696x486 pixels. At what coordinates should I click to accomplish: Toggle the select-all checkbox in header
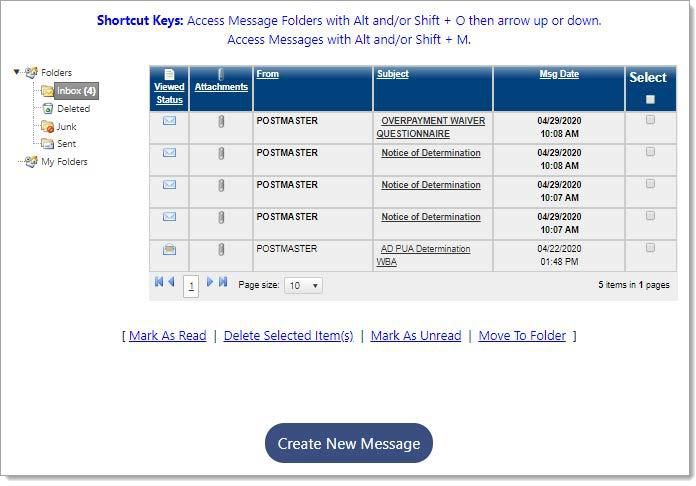650,99
